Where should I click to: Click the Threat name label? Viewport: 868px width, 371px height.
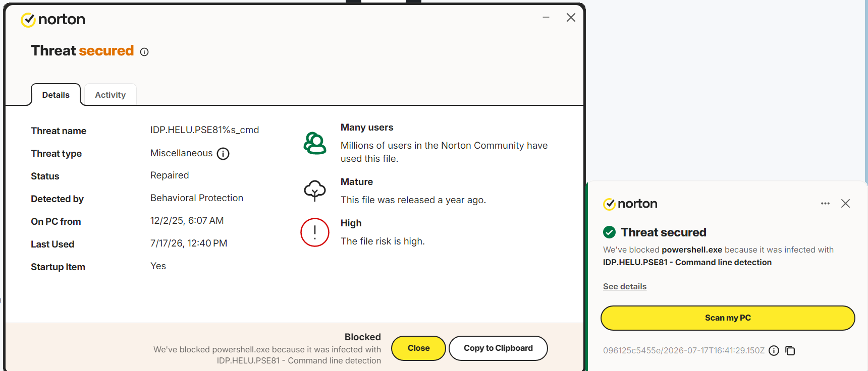(x=59, y=131)
